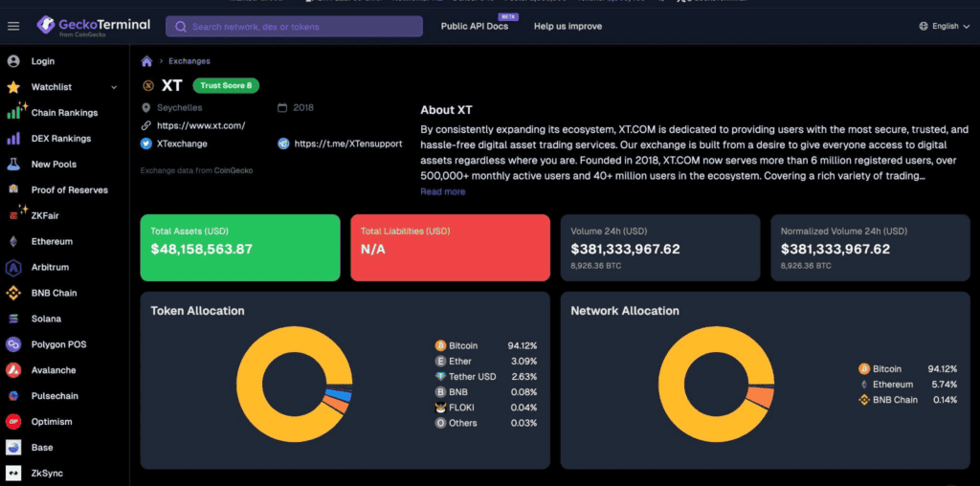Click the Chain Rankings bar-chart icon

15,112
